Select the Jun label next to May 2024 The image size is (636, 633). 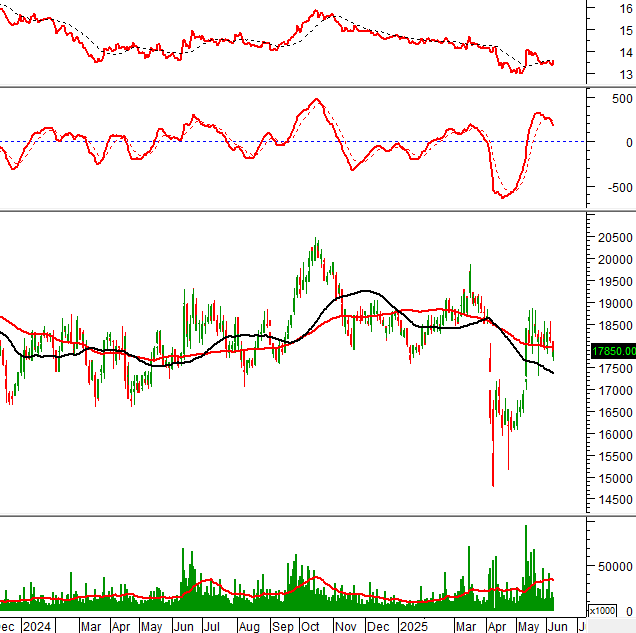[x=183, y=627]
